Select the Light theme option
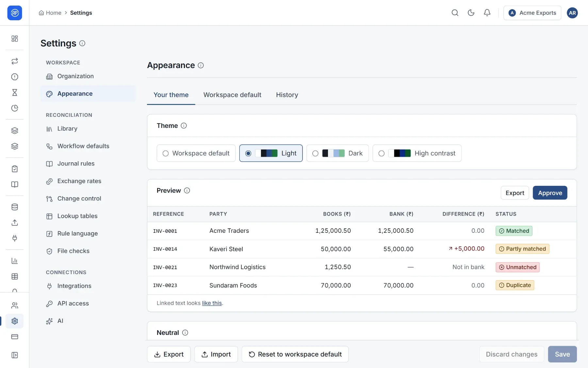Screen dimensions: 588x368 coord(271,153)
